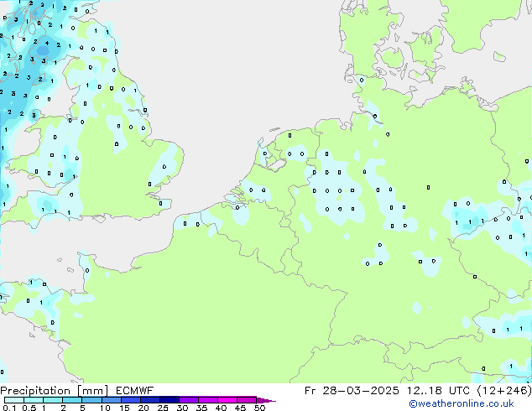Click the '4' precipitation value over Scotland

[47, 43]
